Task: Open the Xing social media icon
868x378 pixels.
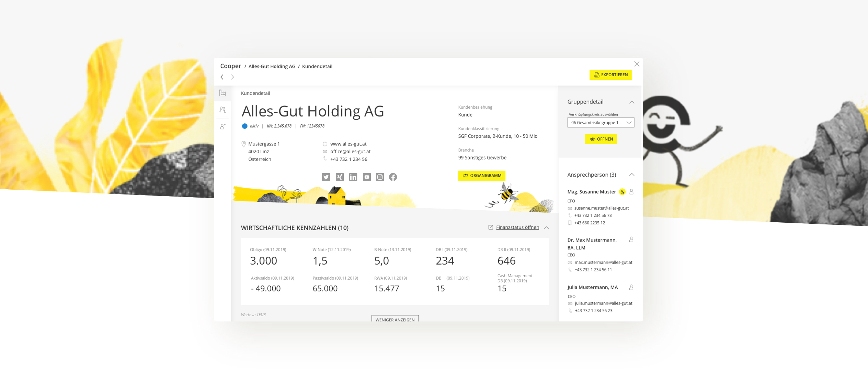Action: [340, 177]
